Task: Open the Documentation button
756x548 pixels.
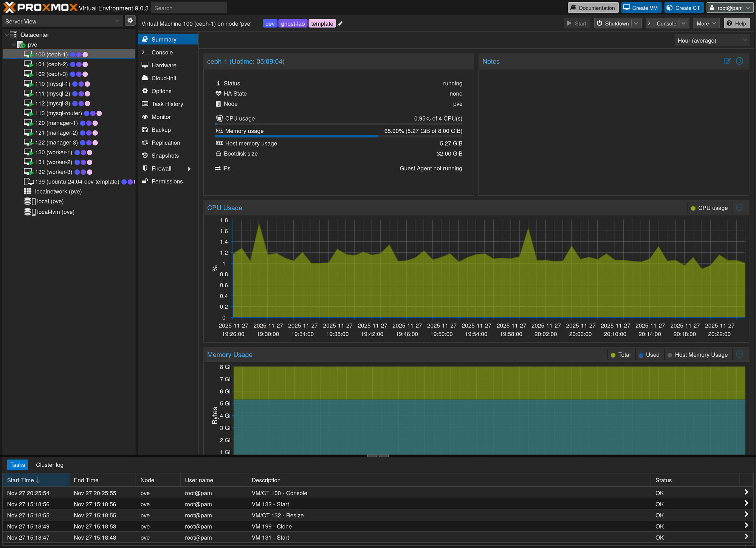Action: (x=593, y=8)
